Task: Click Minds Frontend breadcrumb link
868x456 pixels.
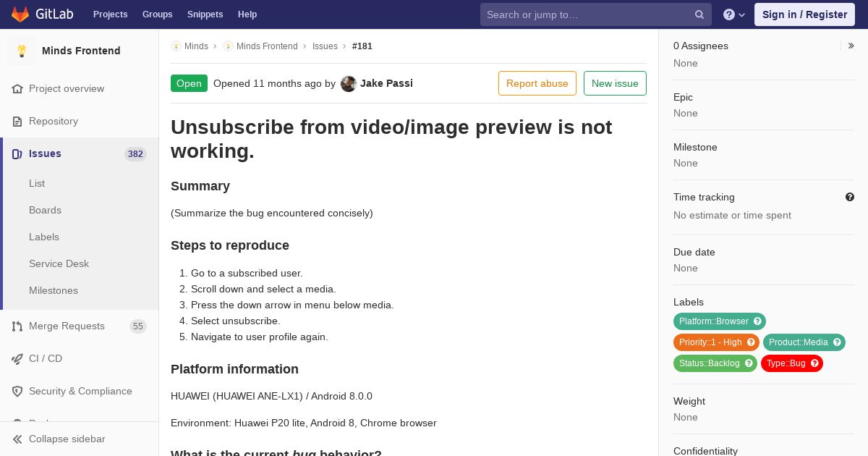Action: [267, 46]
